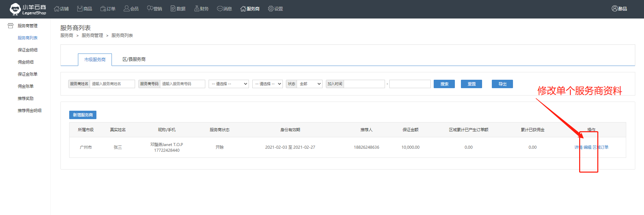This screenshot has width=644, height=215.
Task: Click the 酷品 user account icon
Action: (615, 9)
